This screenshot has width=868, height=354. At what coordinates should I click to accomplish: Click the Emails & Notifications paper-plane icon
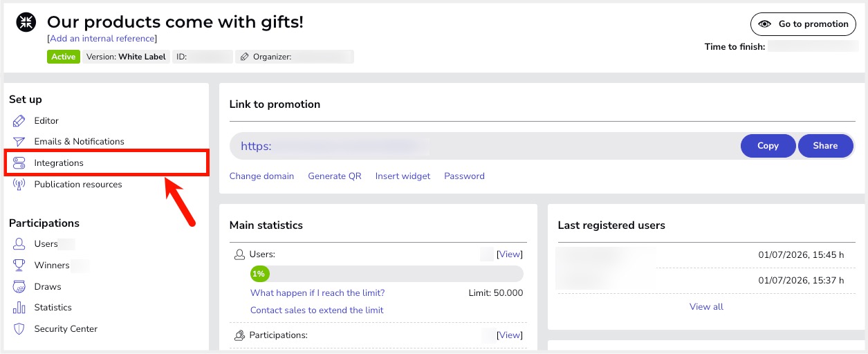coord(19,142)
